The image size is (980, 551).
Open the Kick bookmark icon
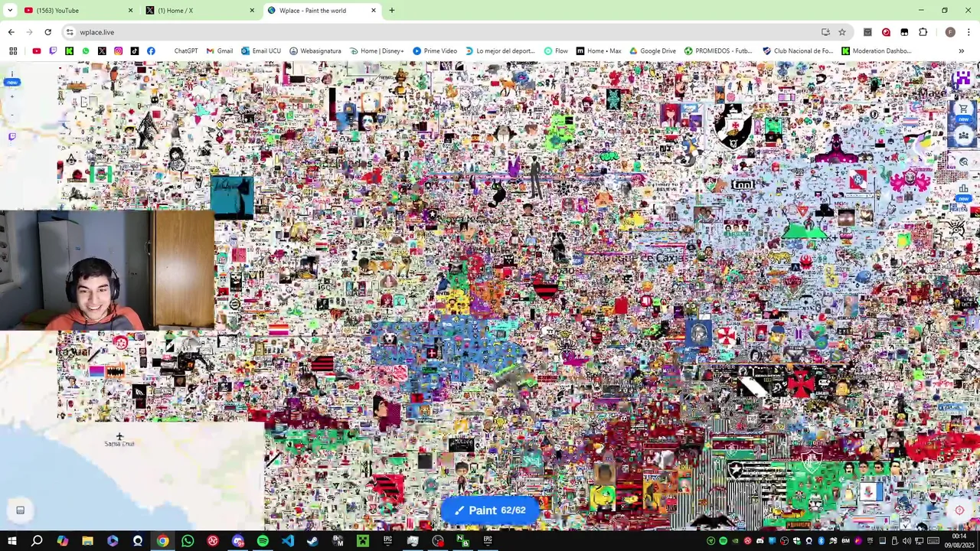[69, 51]
